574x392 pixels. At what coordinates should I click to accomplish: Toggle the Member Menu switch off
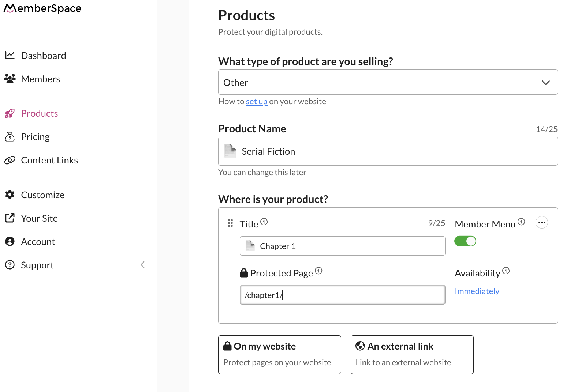[465, 241]
